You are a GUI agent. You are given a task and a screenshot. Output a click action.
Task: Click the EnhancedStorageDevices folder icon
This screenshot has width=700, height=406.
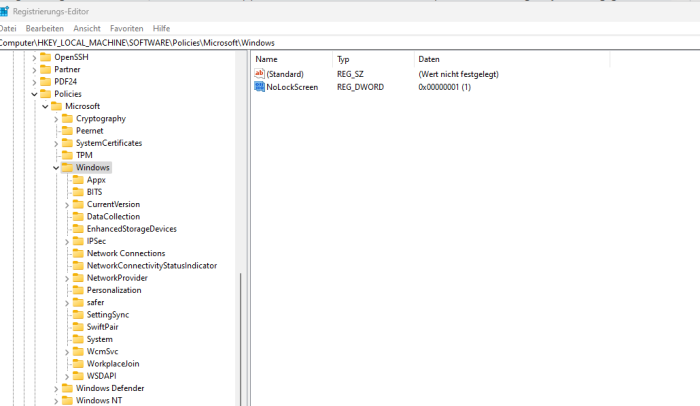click(x=78, y=229)
